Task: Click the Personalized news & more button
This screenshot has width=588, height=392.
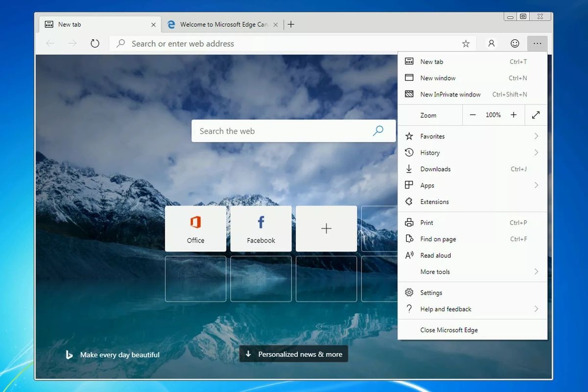Action: 294,354
